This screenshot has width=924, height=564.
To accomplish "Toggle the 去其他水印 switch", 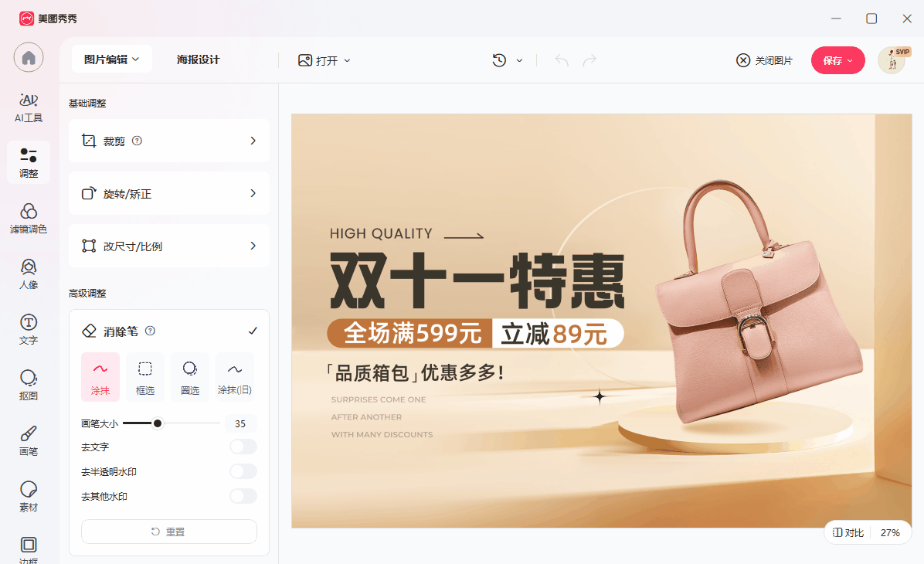I will coord(243,496).
